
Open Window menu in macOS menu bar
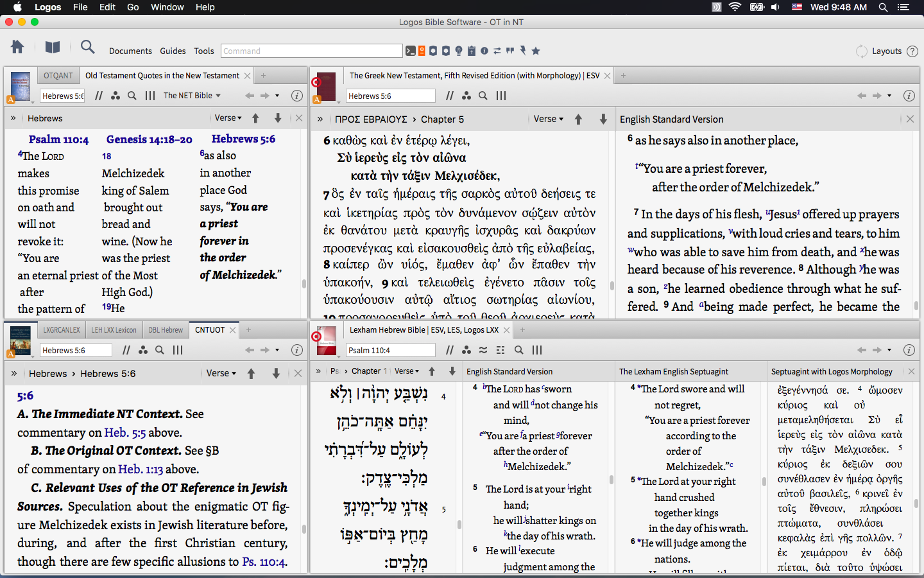click(167, 7)
